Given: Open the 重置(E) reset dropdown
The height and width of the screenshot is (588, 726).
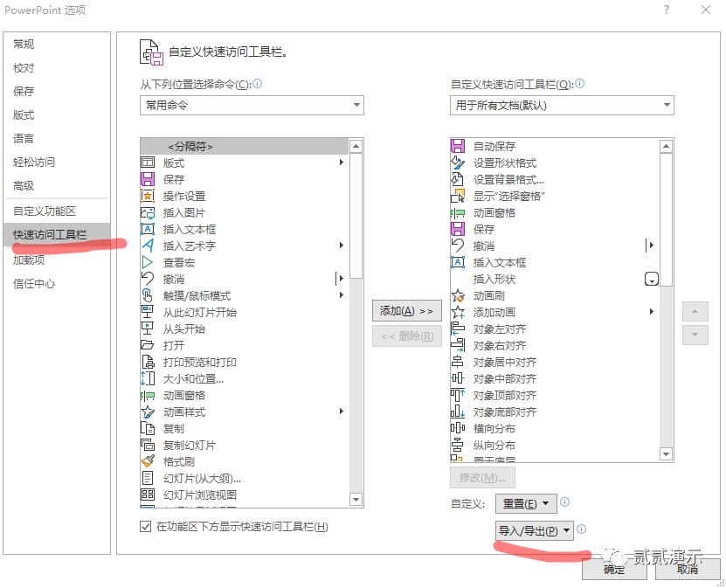Looking at the screenshot, I should coord(526,503).
